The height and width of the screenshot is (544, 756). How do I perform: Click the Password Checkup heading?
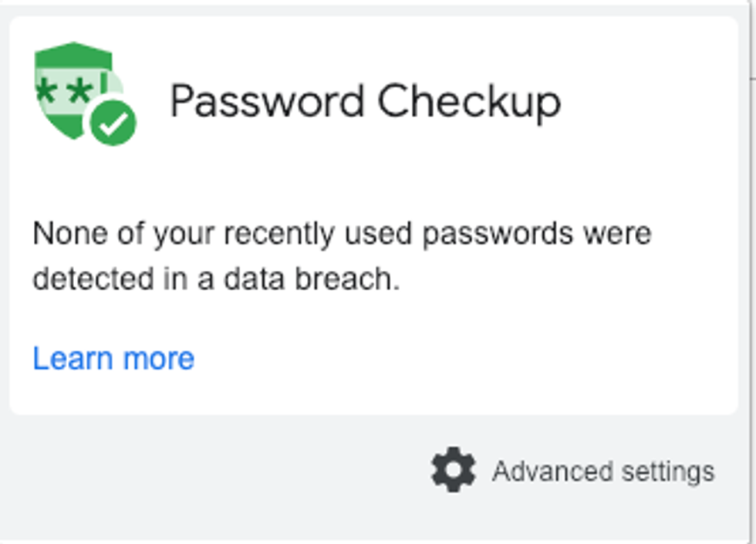tap(365, 101)
